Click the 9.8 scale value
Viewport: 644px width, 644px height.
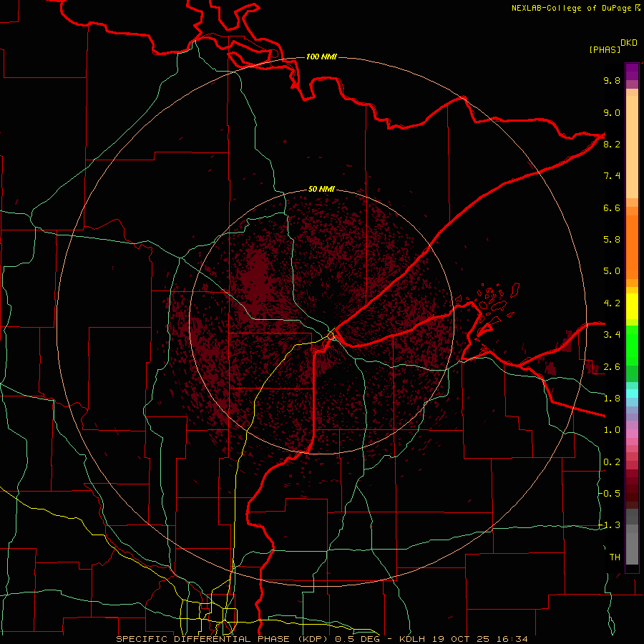click(612, 80)
